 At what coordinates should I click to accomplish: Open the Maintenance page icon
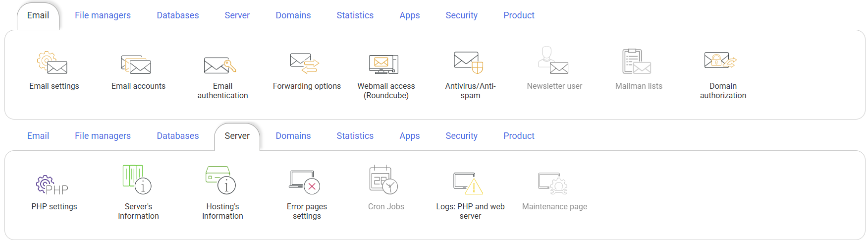click(553, 183)
